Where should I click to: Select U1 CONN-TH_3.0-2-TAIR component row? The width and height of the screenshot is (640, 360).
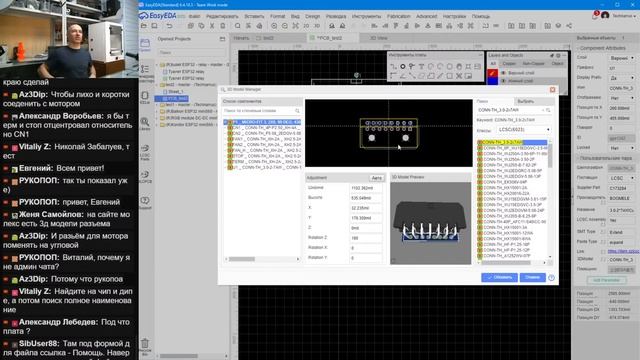click(x=264, y=167)
